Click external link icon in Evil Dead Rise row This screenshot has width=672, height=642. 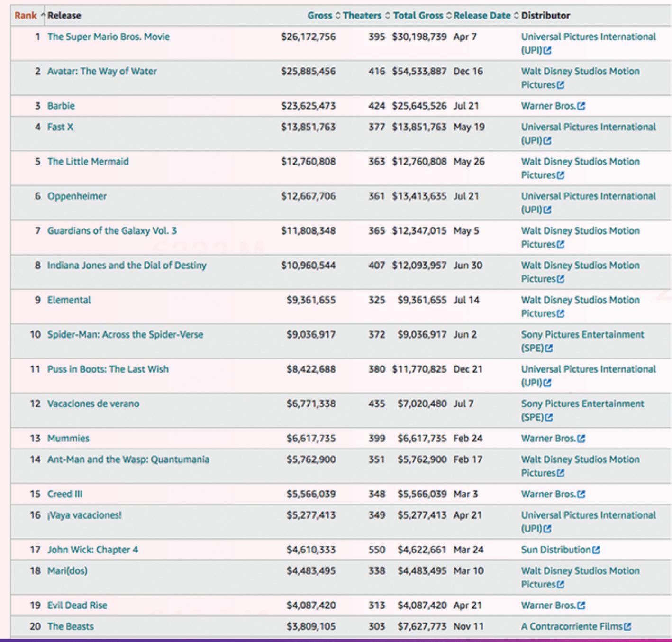(581, 605)
